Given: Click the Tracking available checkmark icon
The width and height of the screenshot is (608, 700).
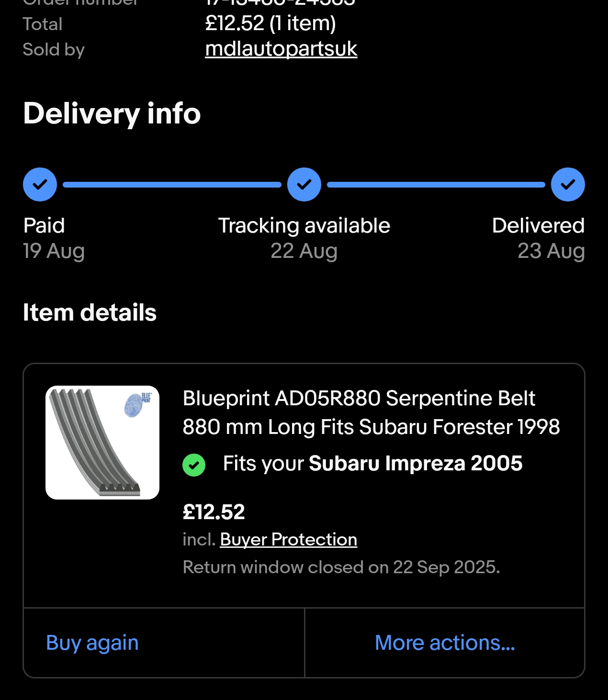Looking at the screenshot, I should coord(304,184).
